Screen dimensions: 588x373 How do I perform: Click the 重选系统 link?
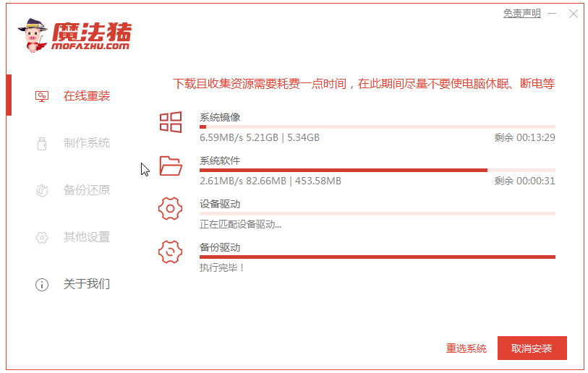(466, 348)
